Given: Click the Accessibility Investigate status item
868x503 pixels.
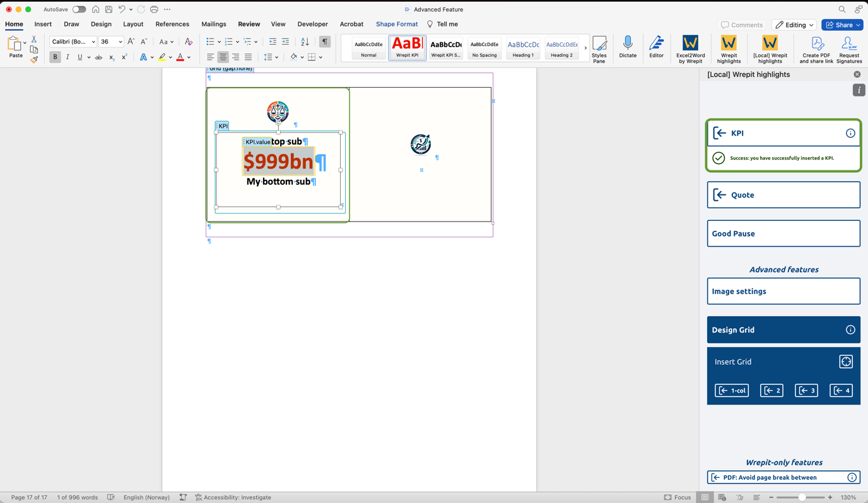Looking at the screenshot, I should (233, 497).
